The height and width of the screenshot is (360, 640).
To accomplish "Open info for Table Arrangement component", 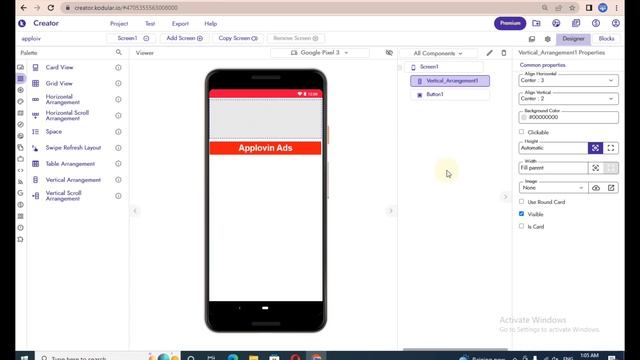I will [x=118, y=164].
